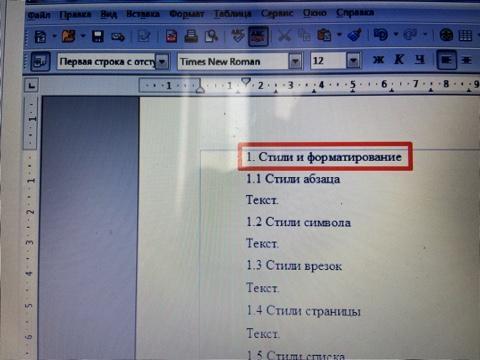480x360 pixels.
Task: Click the Print file directly icon
Action: tap(191, 36)
